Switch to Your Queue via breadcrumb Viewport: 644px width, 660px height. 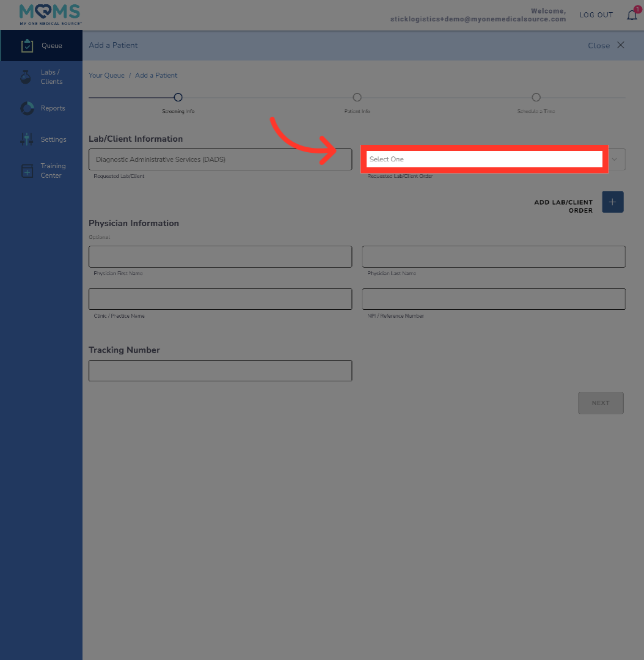[106, 75]
